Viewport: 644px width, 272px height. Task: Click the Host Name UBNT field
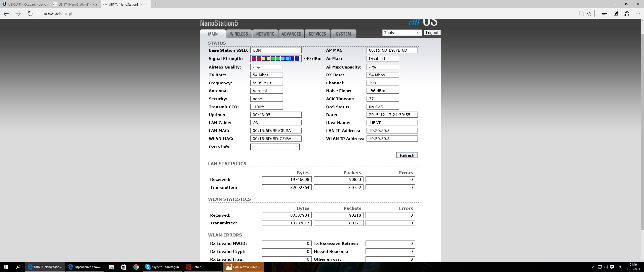click(392, 123)
